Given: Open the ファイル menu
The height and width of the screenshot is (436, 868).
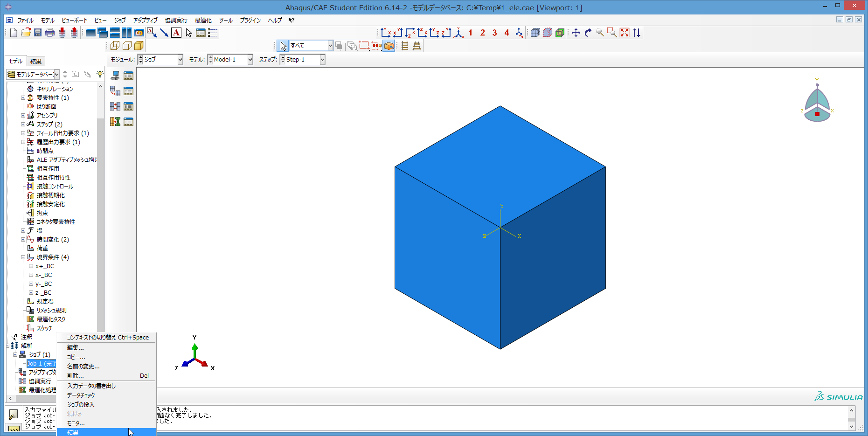Looking at the screenshot, I should point(25,20).
